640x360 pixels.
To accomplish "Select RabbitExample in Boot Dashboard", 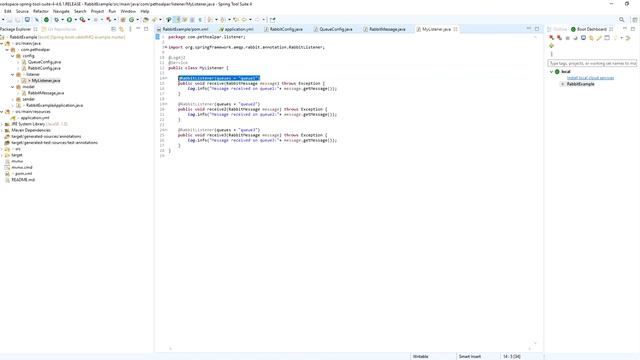I will [580, 84].
